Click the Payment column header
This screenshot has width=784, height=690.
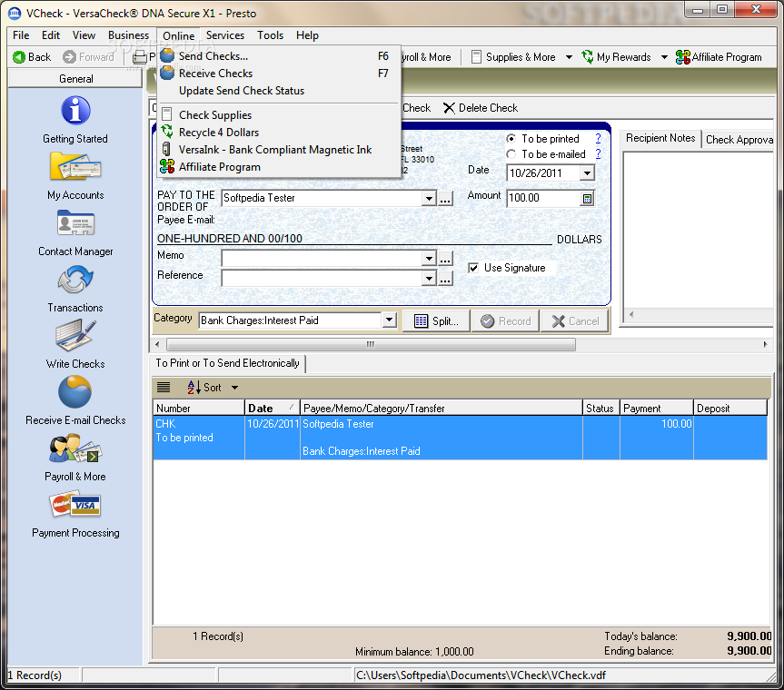pyautogui.click(x=657, y=409)
